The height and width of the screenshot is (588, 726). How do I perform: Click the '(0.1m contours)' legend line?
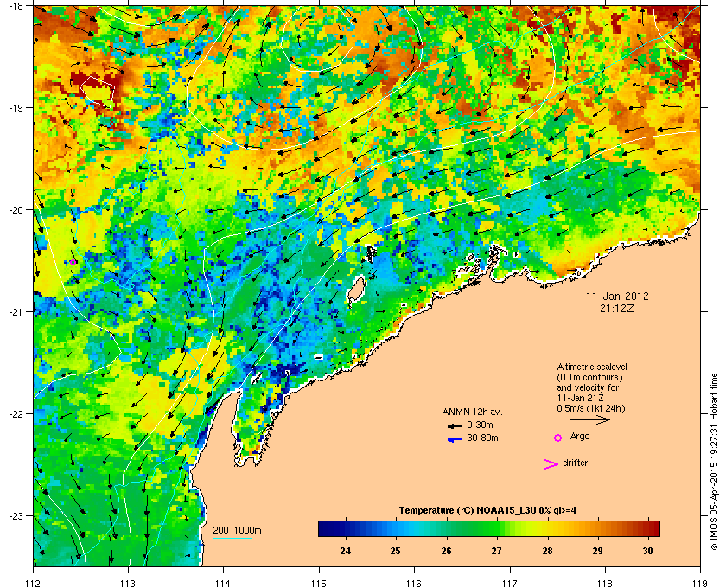click(x=589, y=377)
